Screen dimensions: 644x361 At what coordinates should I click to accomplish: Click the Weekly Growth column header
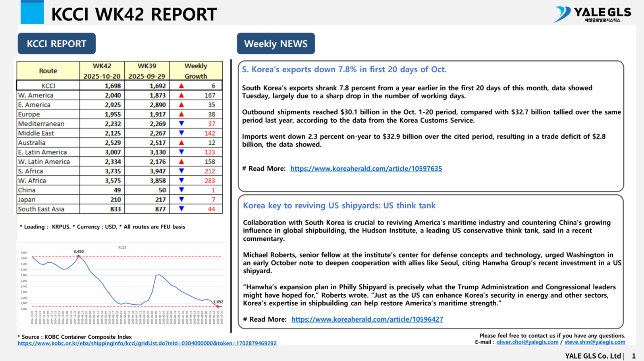click(x=196, y=71)
